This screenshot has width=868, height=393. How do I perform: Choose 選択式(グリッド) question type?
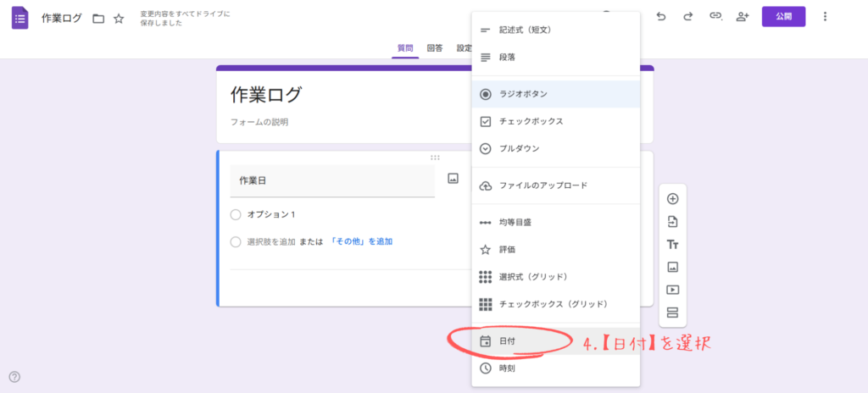click(x=556, y=276)
